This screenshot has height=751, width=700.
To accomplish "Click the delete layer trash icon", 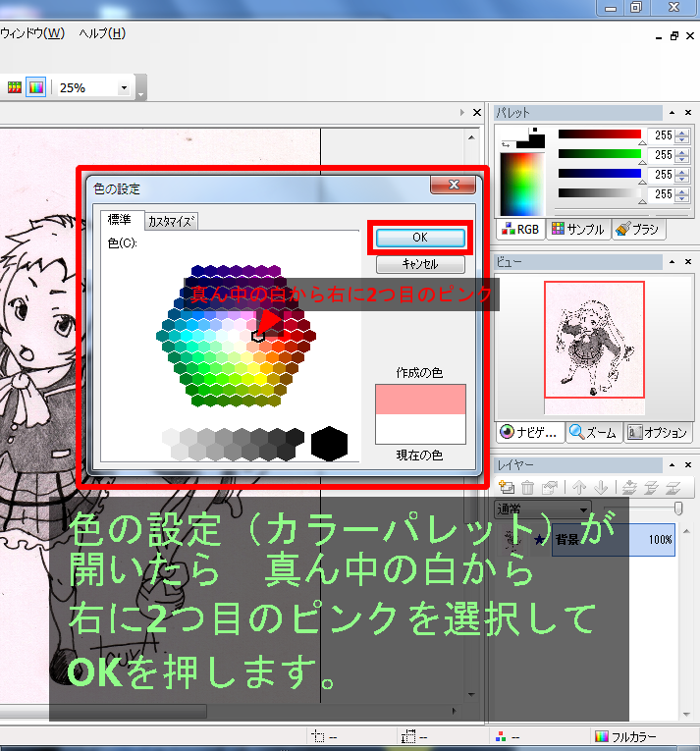I will 528,487.
